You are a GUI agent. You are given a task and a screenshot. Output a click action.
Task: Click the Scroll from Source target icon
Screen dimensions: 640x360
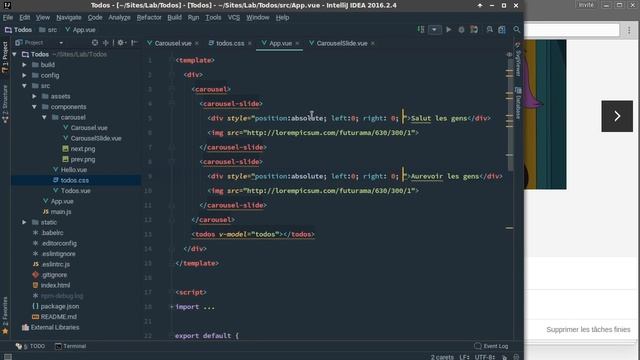[95, 42]
